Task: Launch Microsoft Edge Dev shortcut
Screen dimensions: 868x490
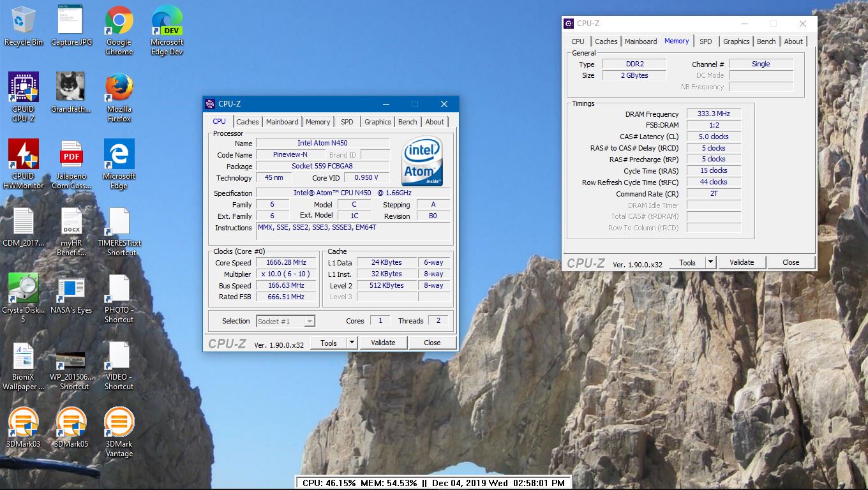Action: 167,31
